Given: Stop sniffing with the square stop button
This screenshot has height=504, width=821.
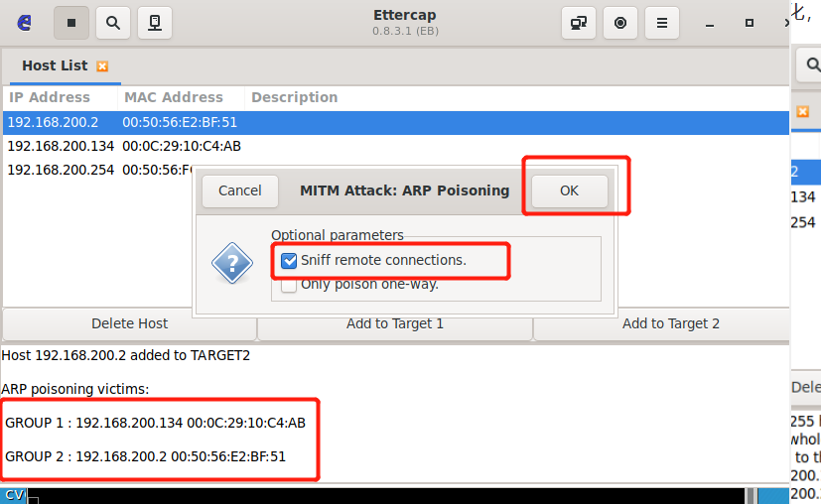Looking at the screenshot, I should coord(70,22).
